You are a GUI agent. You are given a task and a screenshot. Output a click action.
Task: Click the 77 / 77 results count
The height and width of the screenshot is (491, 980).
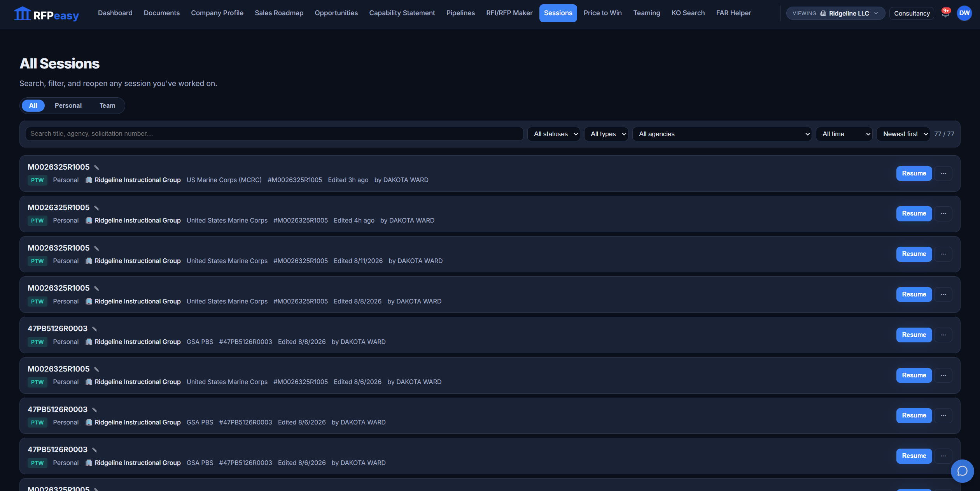pyautogui.click(x=944, y=134)
